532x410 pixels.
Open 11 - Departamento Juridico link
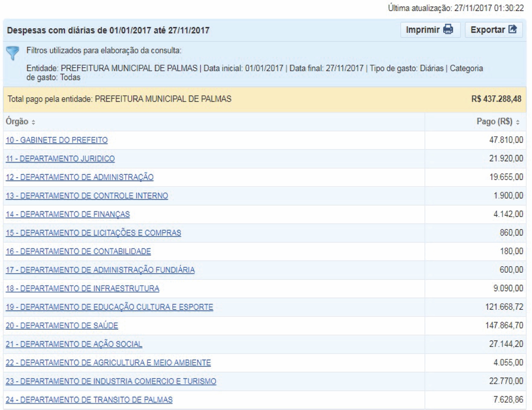60,159
